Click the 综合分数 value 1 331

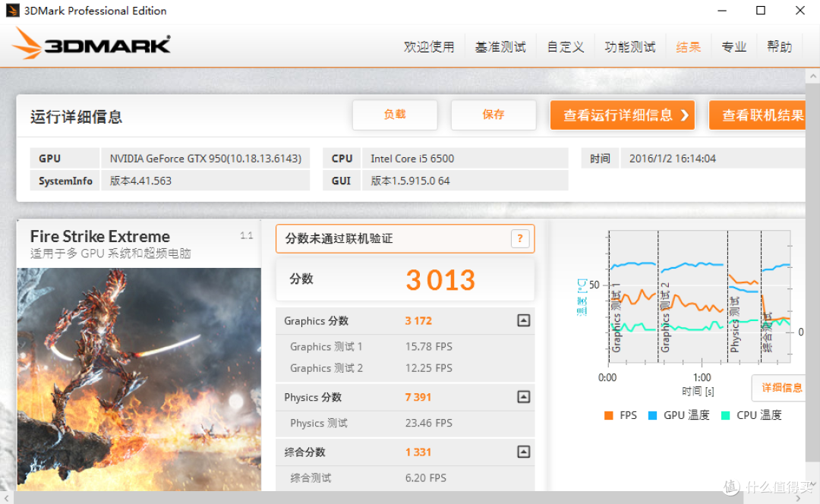click(418, 452)
